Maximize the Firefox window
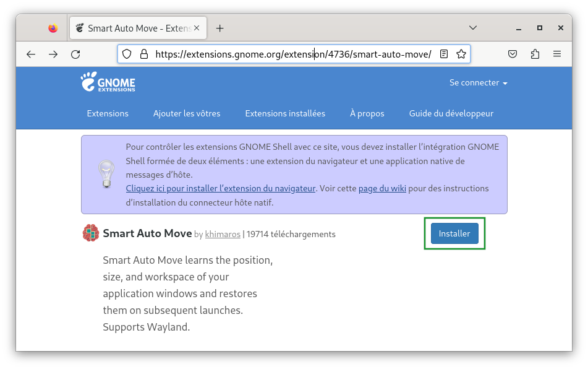This screenshot has height=369, width=588. (540, 28)
